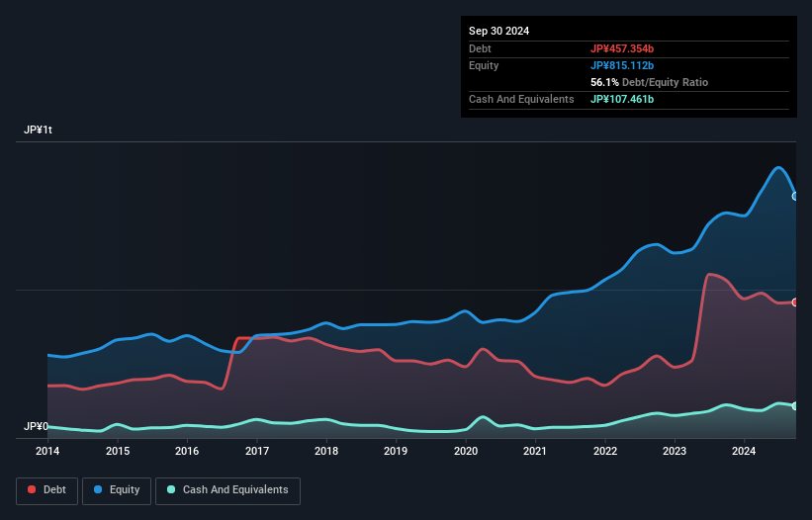Select the Debt end-point marker on chart
812x520 pixels.
click(x=795, y=303)
